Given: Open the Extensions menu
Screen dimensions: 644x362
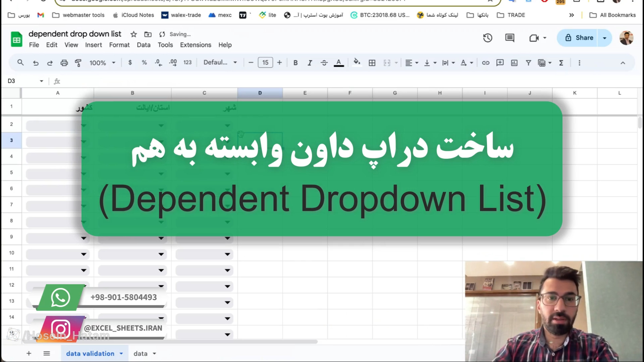Looking at the screenshot, I should (x=196, y=45).
